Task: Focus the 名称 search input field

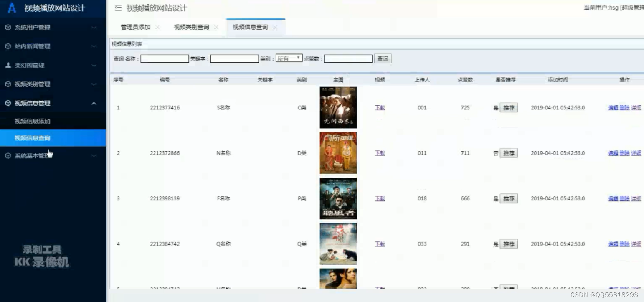Action: tap(165, 59)
